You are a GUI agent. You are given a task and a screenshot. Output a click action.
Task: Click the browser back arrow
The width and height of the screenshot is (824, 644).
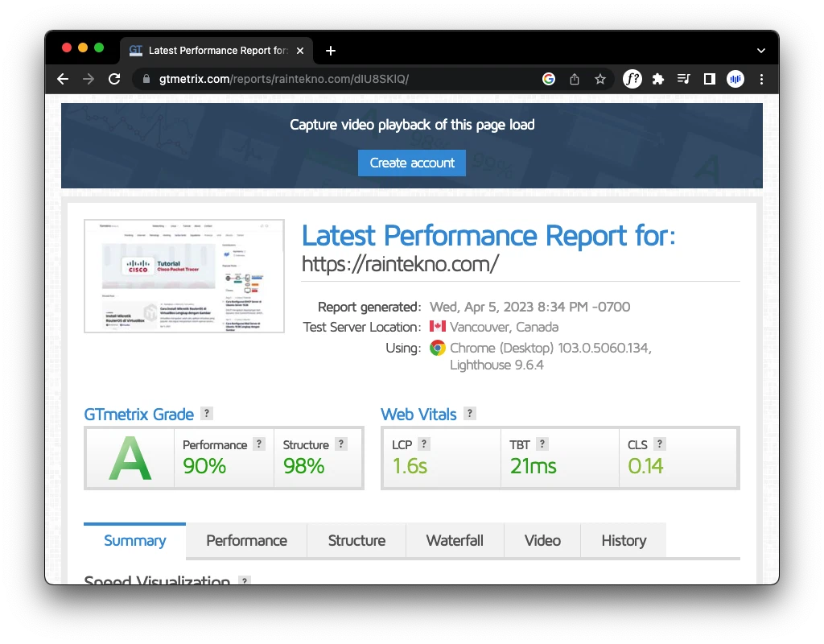[x=63, y=79]
